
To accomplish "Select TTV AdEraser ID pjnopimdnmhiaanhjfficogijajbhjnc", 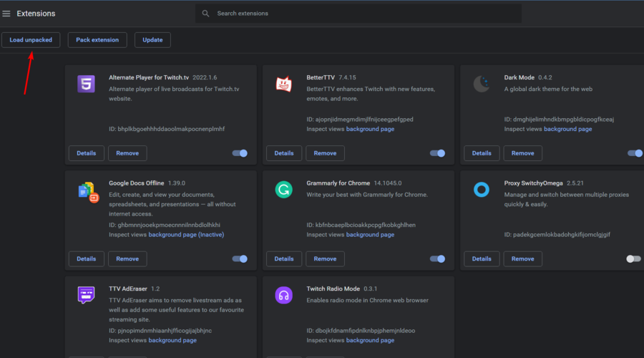I will [160, 331].
